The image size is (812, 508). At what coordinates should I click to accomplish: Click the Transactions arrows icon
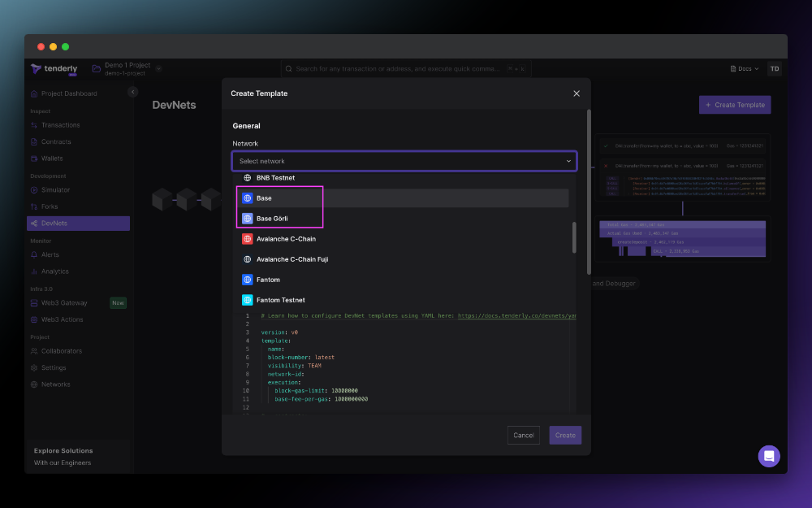(34, 125)
